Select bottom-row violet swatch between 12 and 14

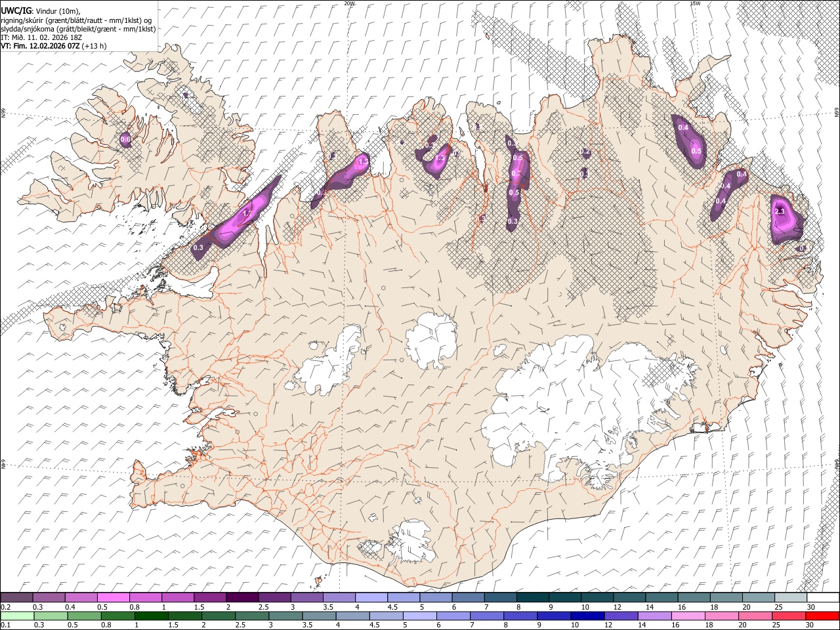(x=620, y=616)
